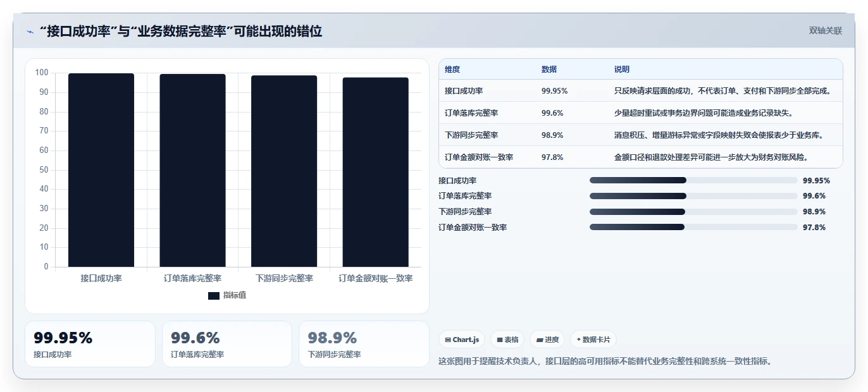This screenshot has width=868, height=392.
Task: Click the panel title about 接口成功率 错位
Action: tap(180, 31)
